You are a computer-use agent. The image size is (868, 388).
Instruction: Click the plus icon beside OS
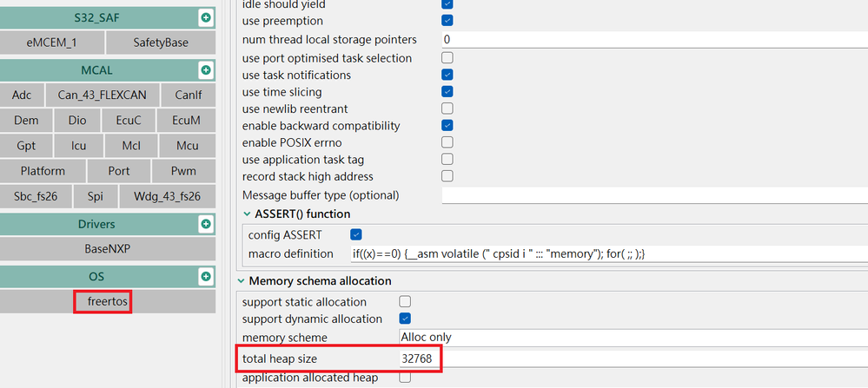pos(206,277)
